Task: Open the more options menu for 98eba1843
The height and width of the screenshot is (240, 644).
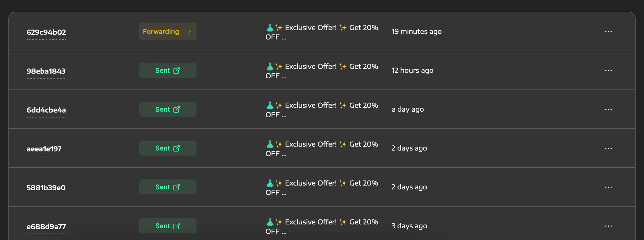Action: 608,70
